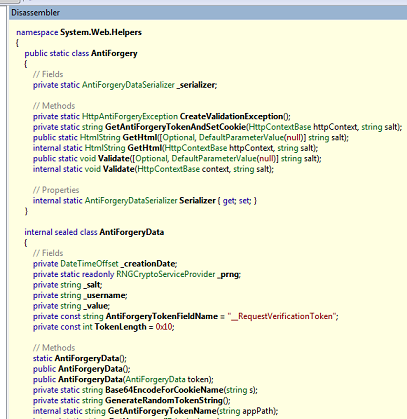
Task: Click // Methods comment under AntiForgeryData class
Action: tap(54, 348)
